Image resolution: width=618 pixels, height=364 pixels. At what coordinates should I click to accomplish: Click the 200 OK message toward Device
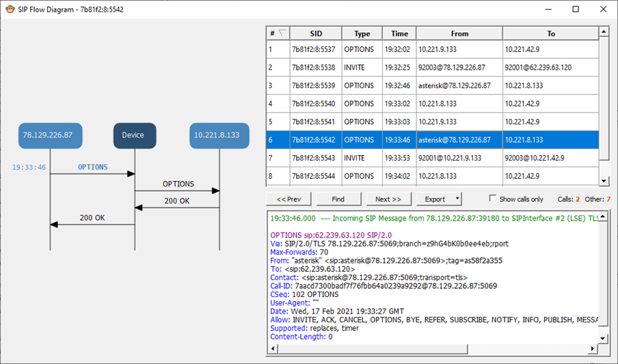pyautogui.click(x=177, y=201)
